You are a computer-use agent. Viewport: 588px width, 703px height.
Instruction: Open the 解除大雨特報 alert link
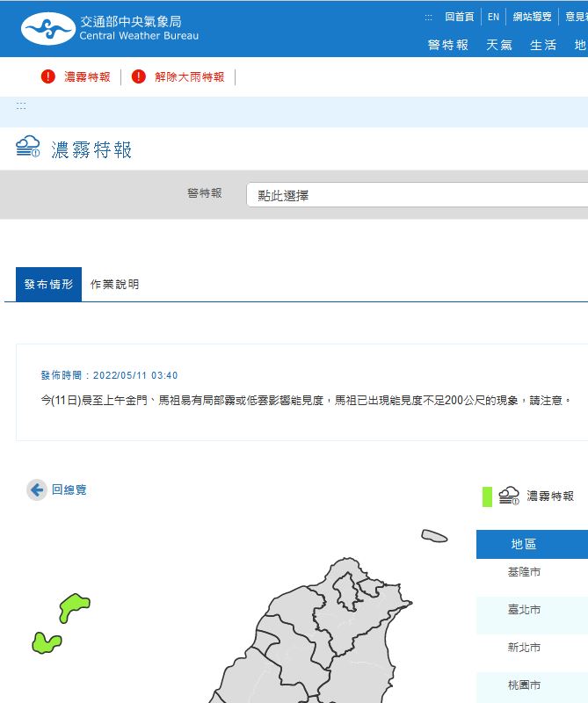pos(189,76)
